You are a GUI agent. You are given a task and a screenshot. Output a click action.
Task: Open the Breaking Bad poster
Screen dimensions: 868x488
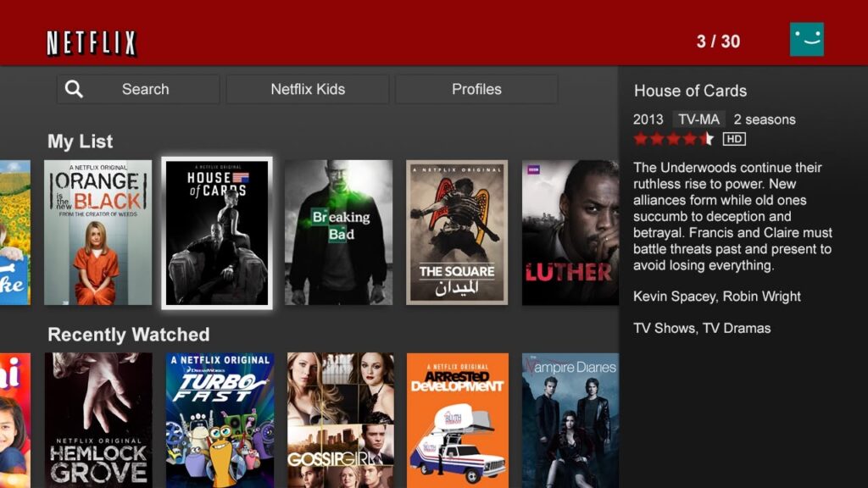point(339,232)
